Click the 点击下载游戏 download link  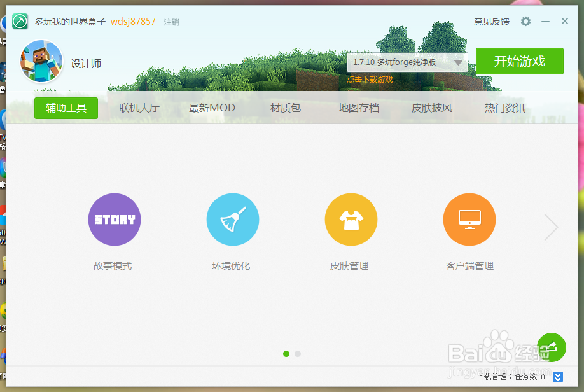pos(370,80)
